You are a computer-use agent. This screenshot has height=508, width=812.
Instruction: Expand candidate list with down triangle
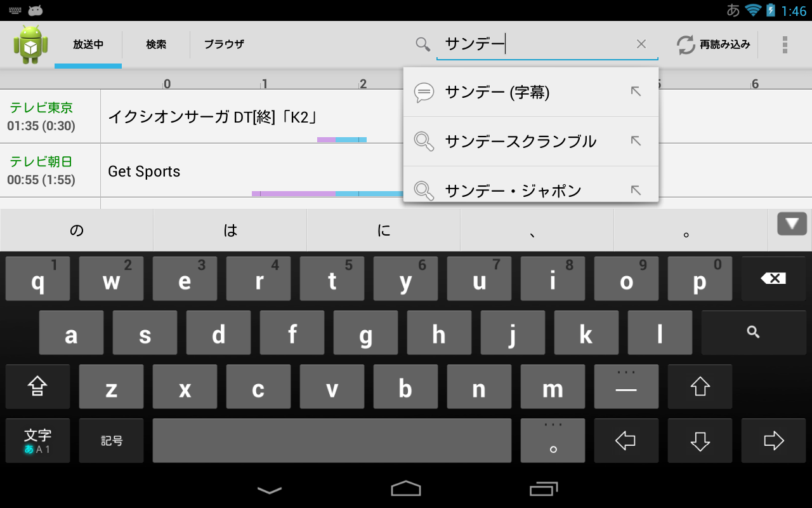point(792,224)
